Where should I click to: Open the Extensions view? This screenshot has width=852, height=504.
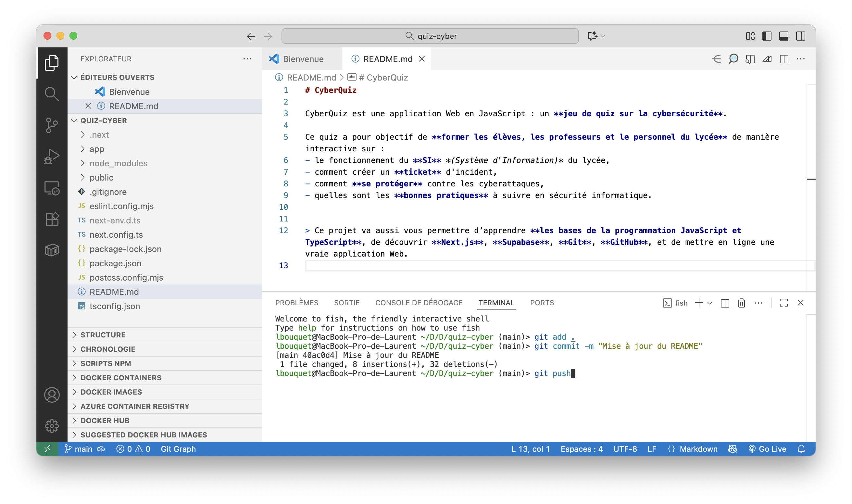pos(52,219)
